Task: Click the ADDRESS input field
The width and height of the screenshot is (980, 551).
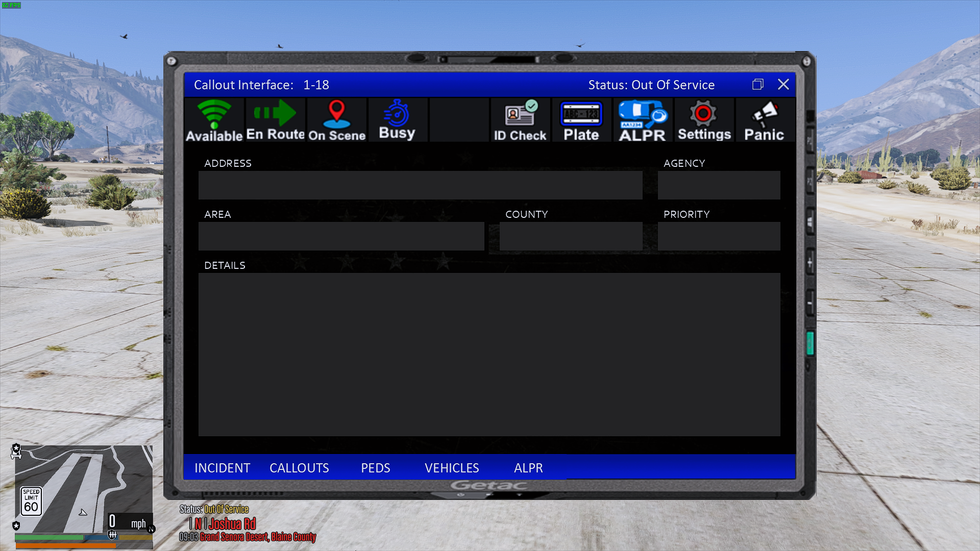Action: [420, 185]
